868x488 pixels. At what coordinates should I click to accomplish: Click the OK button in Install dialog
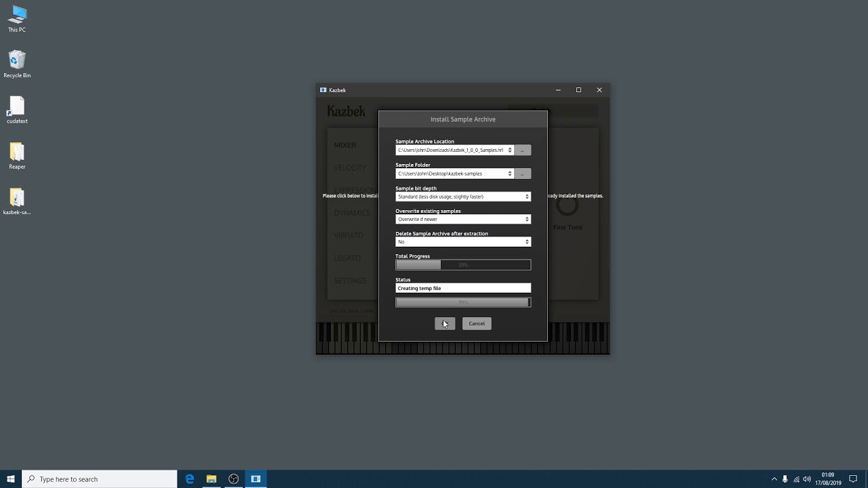click(x=445, y=323)
